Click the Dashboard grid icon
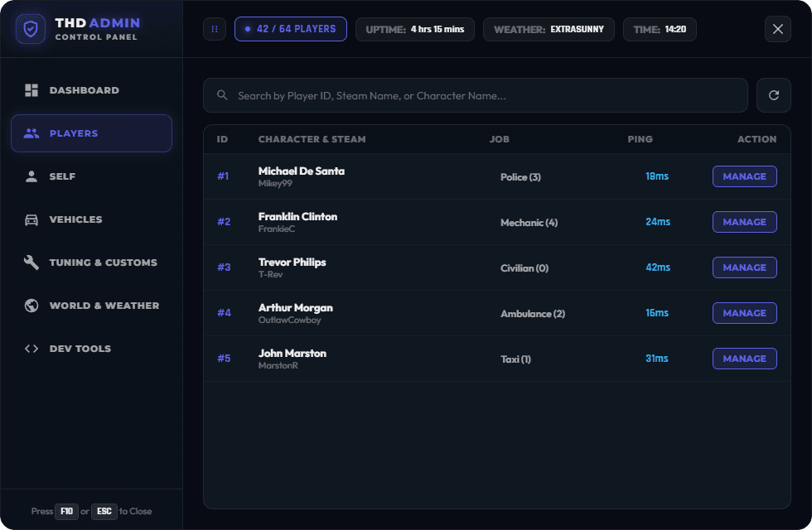 coord(31,90)
